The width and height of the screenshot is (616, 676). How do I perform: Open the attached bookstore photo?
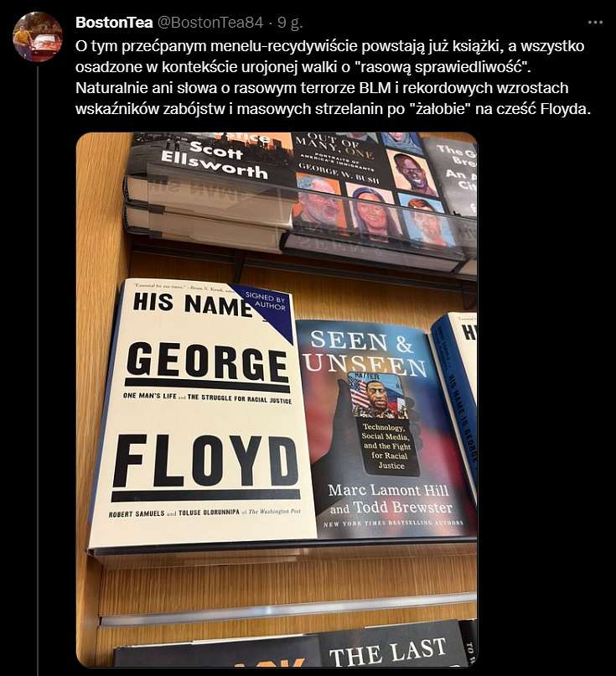pyautogui.click(x=277, y=400)
